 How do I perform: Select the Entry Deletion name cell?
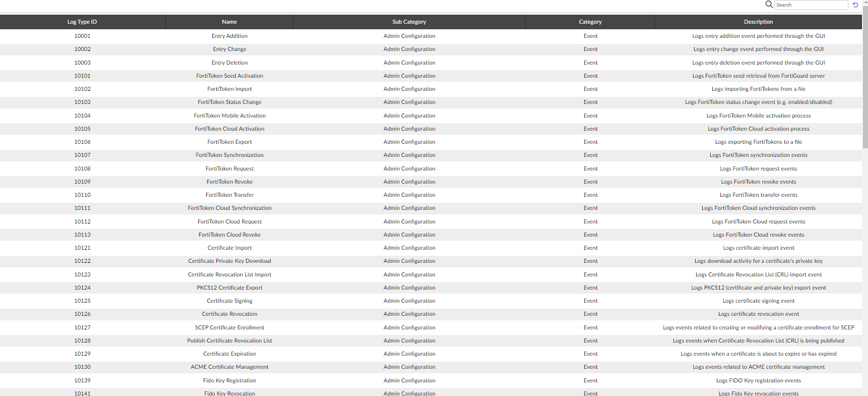click(229, 63)
